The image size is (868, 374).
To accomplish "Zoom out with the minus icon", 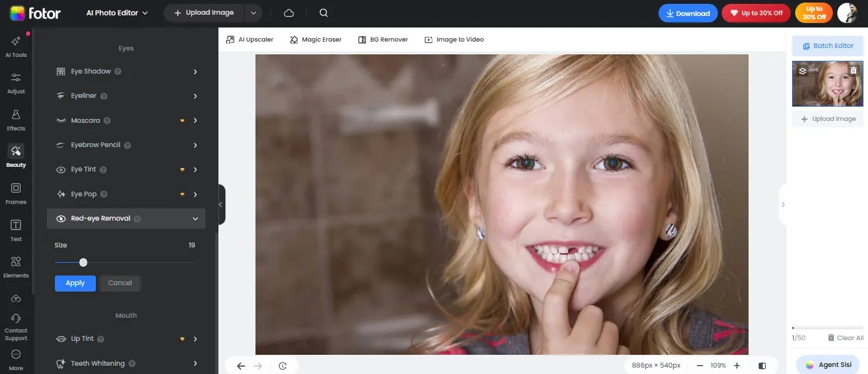I will pyautogui.click(x=699, y=366).
